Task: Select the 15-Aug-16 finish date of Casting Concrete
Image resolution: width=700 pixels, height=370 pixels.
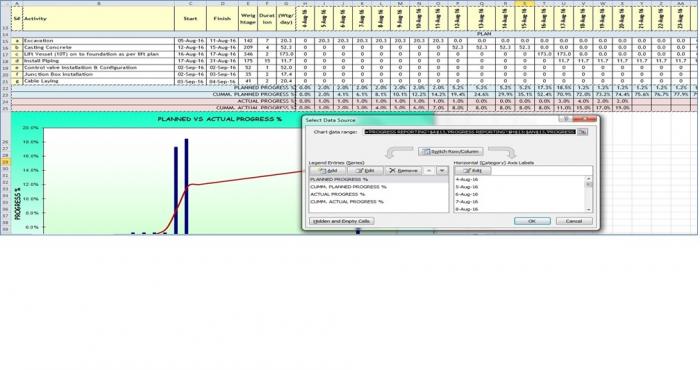Action: click(222, 47)
